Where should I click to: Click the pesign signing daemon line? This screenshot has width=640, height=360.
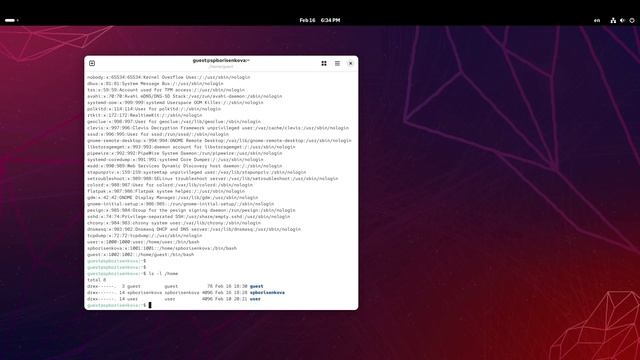pos(191,210)
